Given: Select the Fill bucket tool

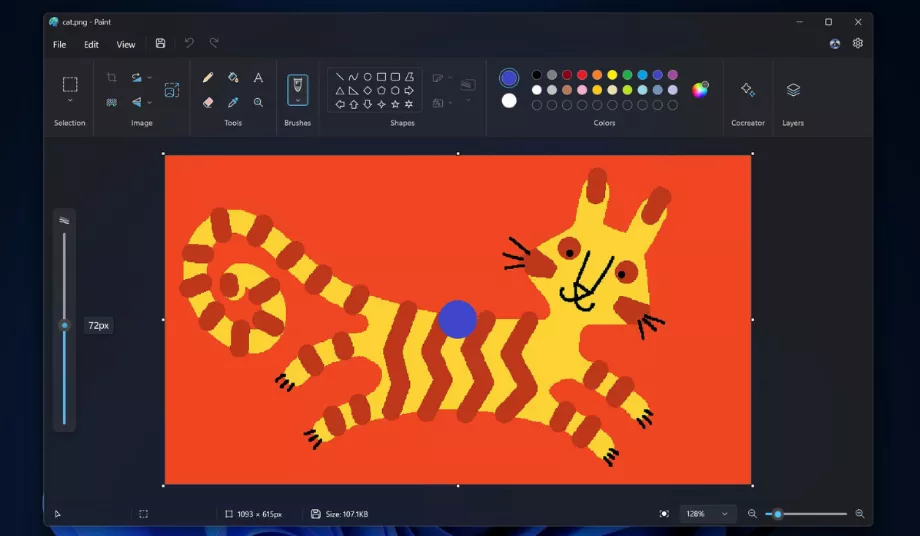Looking at the screenshot, I should [233, 77].
